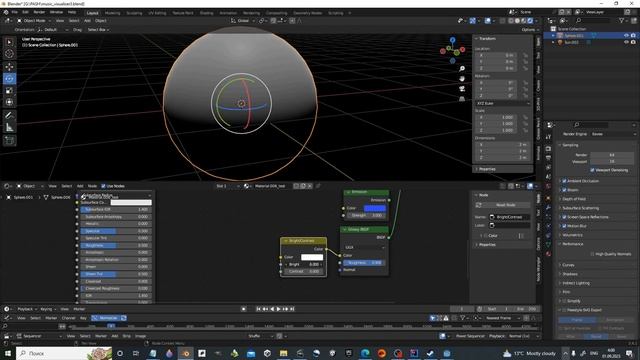Open Tool properties tab icon
640x360 pixels.
click(x=549, y=137)
